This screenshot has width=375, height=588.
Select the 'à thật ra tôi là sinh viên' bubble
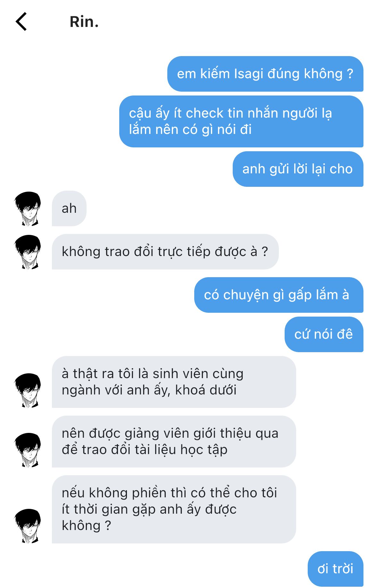coord(174,382)
